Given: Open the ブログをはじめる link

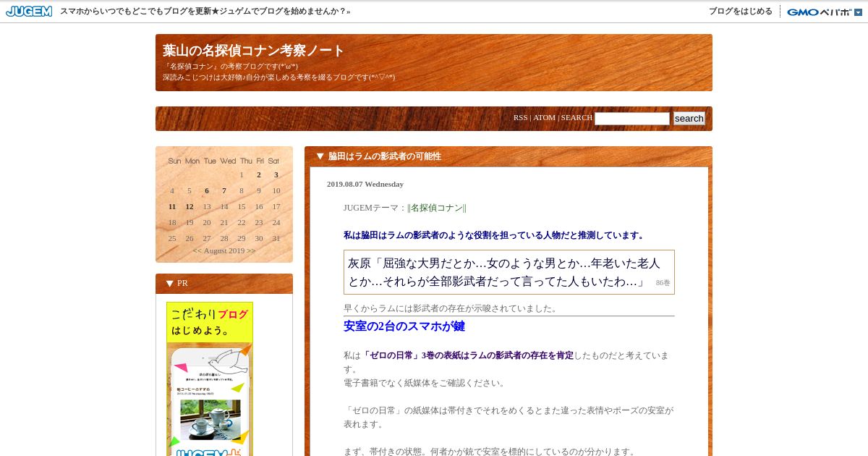Looking at the screenshot, I should click(x=741, y=12).
